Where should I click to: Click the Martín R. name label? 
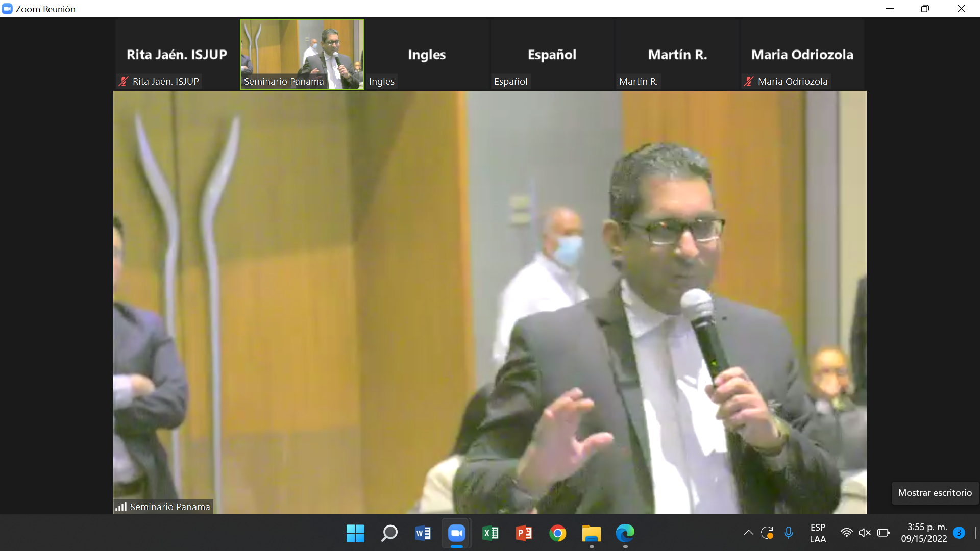638,81
